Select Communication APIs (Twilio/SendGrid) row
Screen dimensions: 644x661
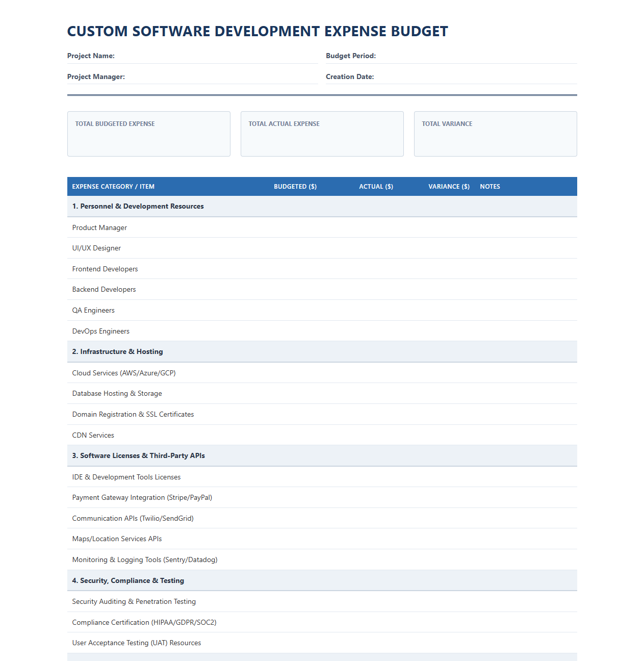click(x=322, y=518)
